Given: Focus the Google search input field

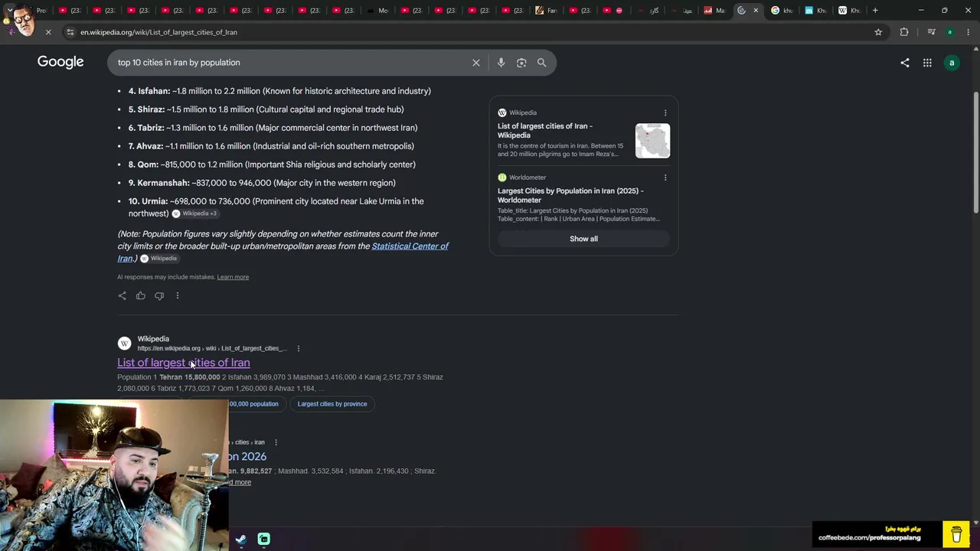Looking at the screenshot, I should point(291,63).
